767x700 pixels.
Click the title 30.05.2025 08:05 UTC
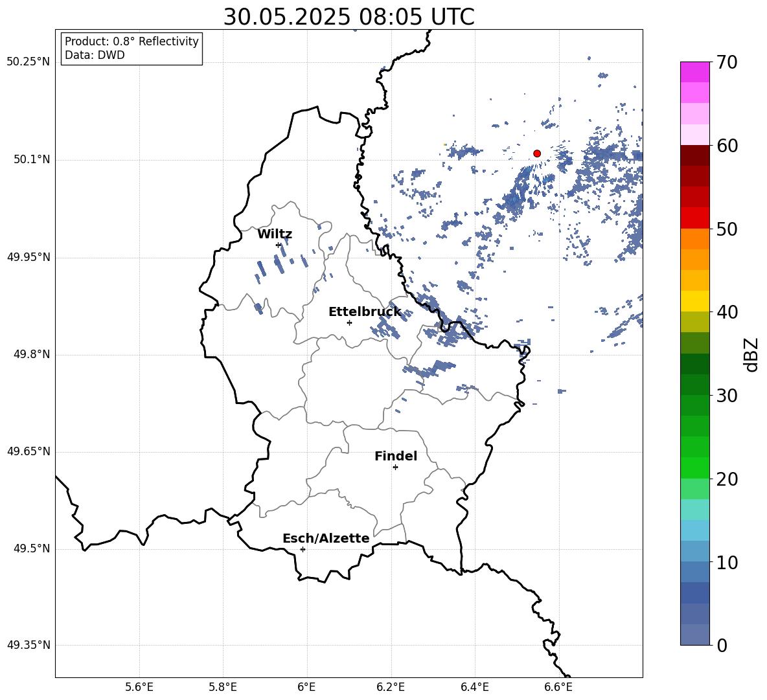[x=349, y=17]
